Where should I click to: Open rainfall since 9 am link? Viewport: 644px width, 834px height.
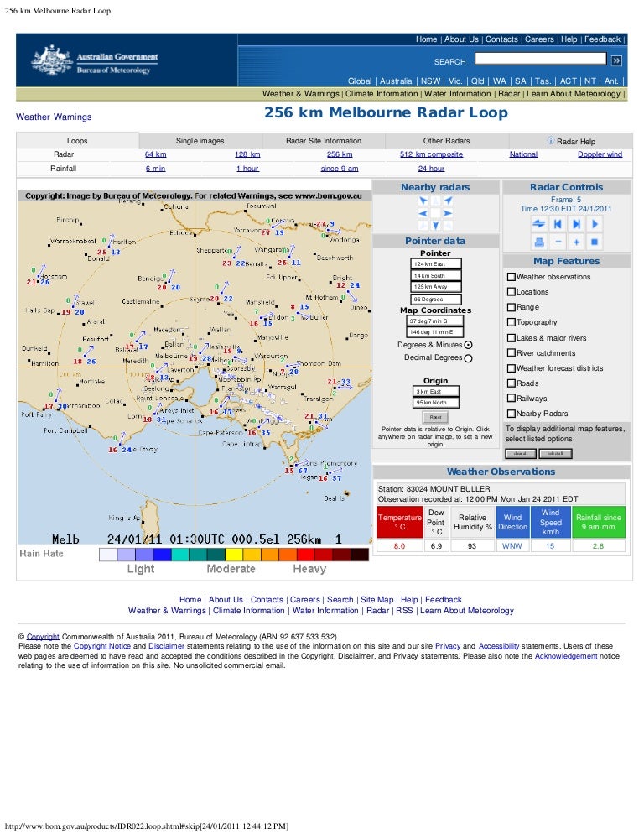point(340,169)
